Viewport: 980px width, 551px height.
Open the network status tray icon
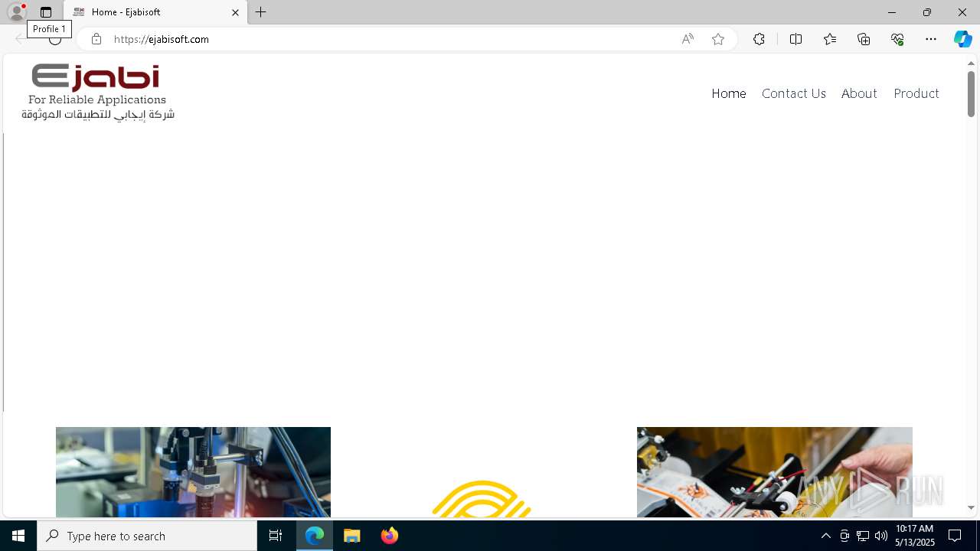coord(863,536)
